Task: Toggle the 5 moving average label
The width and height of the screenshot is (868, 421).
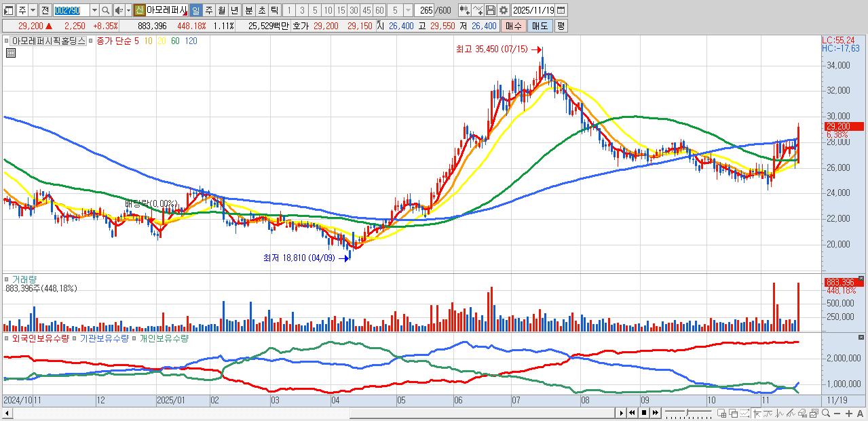Action: point(136,41)
